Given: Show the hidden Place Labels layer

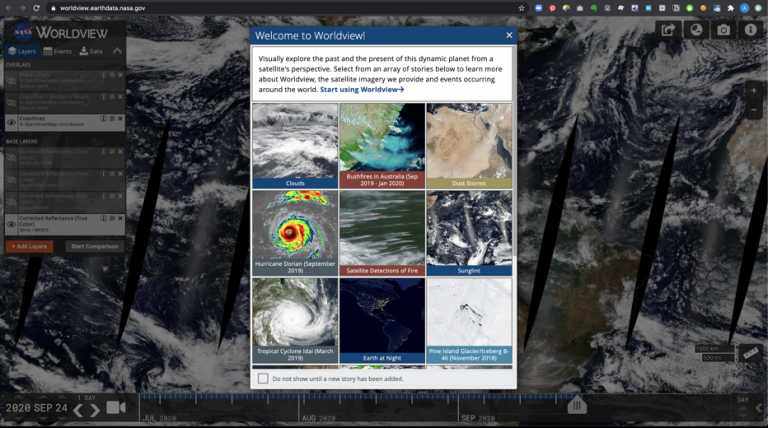Looking at the screenshot, I should point(11,80).
